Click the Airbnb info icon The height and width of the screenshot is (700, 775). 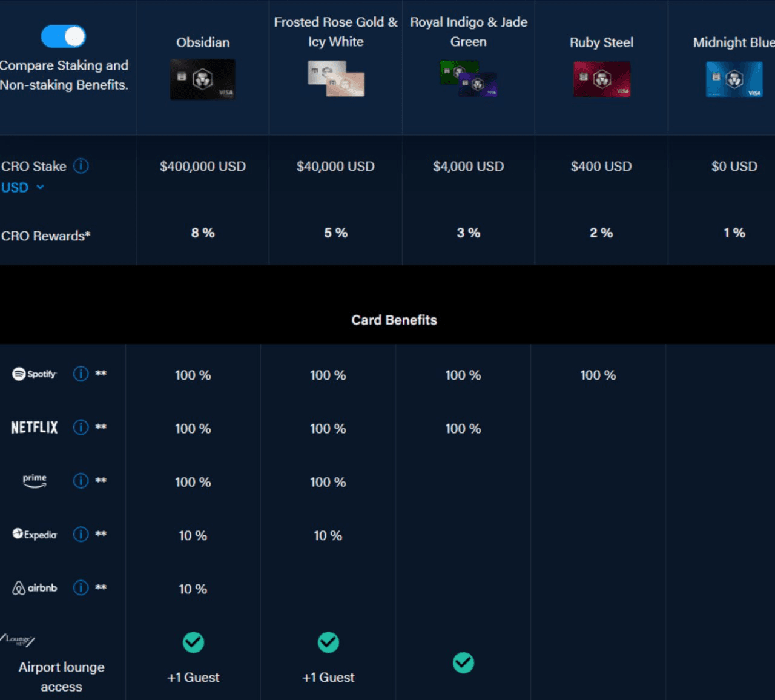coord(81,587)
